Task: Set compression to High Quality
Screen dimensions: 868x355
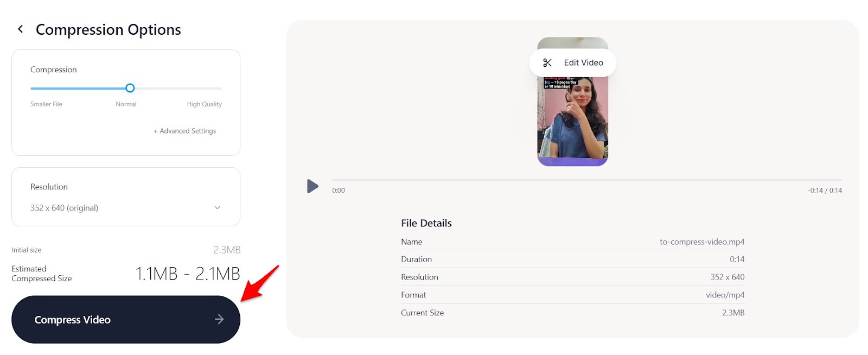Action: pos(205,104)
